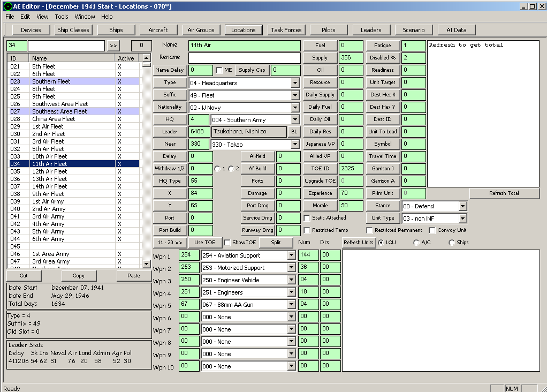Open the Window menu
This screenshot has height=392, width=547.
pyautogui.click(x=85, y=17)
